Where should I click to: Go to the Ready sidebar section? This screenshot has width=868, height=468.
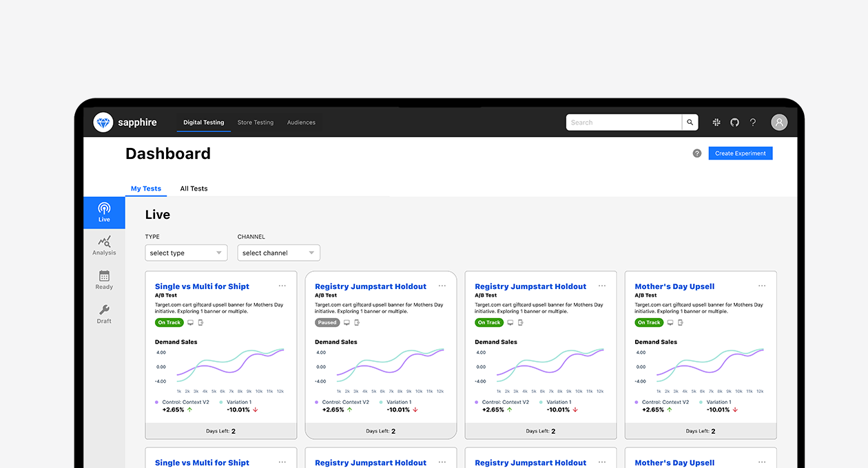104,280
